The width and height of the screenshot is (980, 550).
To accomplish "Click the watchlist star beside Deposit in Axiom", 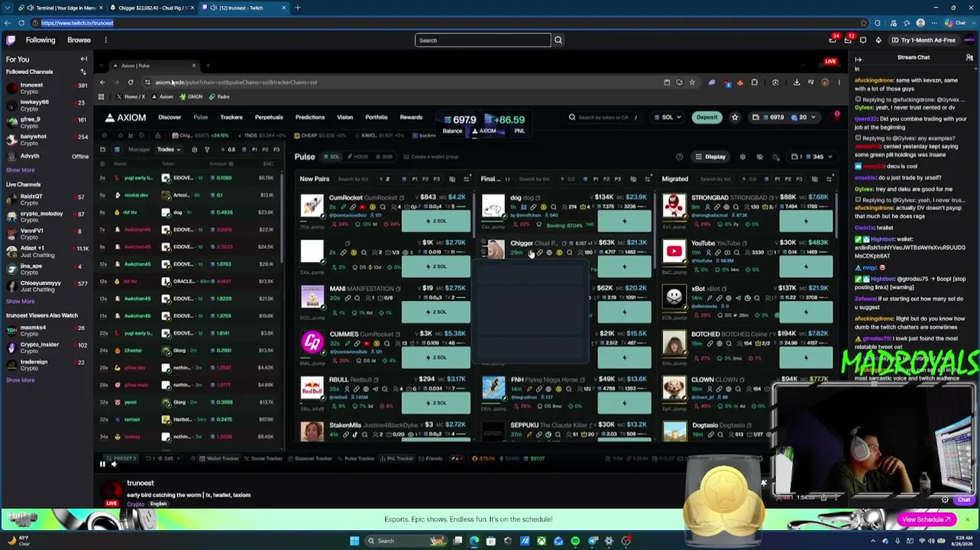I will click(735, 118).
